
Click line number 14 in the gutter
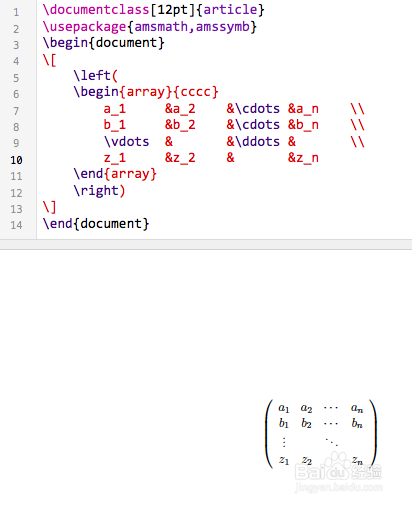click(16, 225)
